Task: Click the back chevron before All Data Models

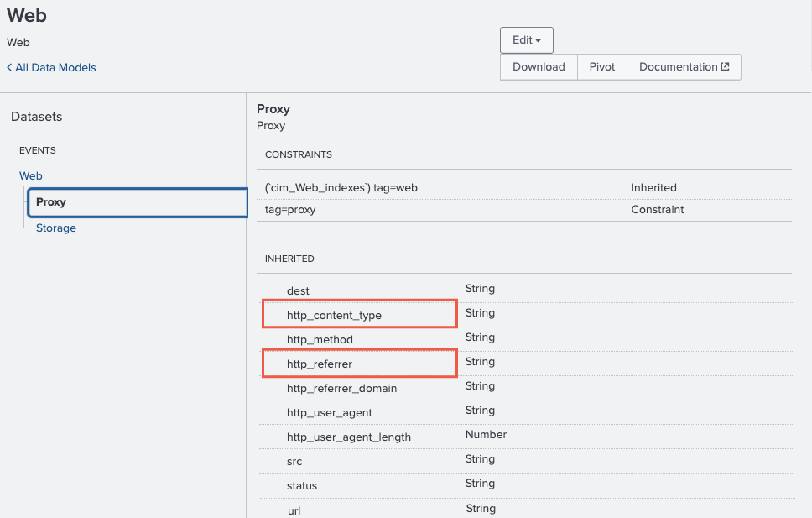Action: (8, 68)
